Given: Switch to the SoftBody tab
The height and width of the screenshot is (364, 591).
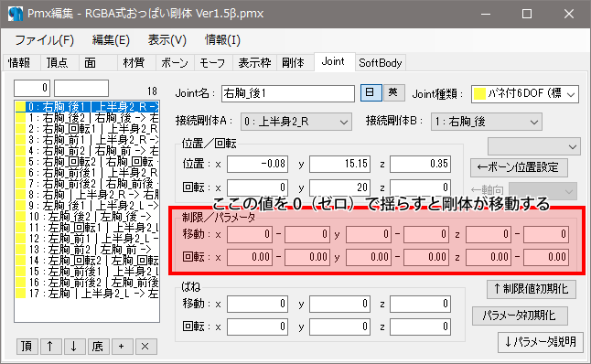Looking at the screenshot, I should 381,63.
